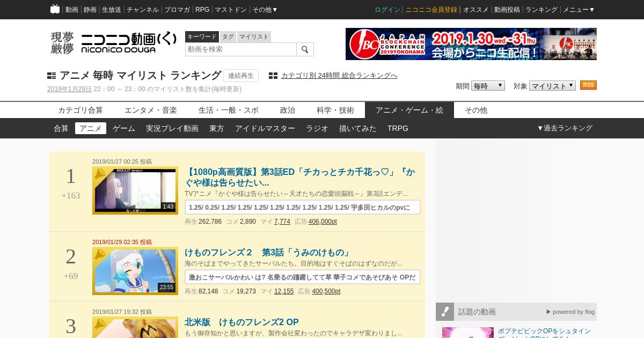The height and width of the screenshot is (338, 644).
Task: Open 静画 in top navigation
Action: coord(90,10)
